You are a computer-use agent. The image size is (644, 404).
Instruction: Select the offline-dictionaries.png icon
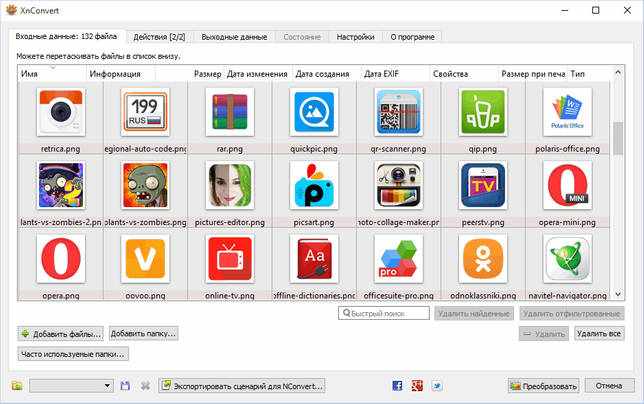314,259
